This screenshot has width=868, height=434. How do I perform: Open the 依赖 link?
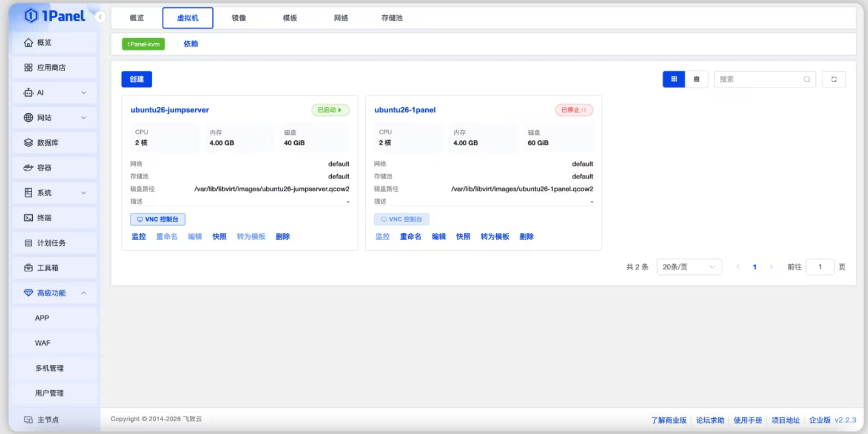tap(191, 44)
